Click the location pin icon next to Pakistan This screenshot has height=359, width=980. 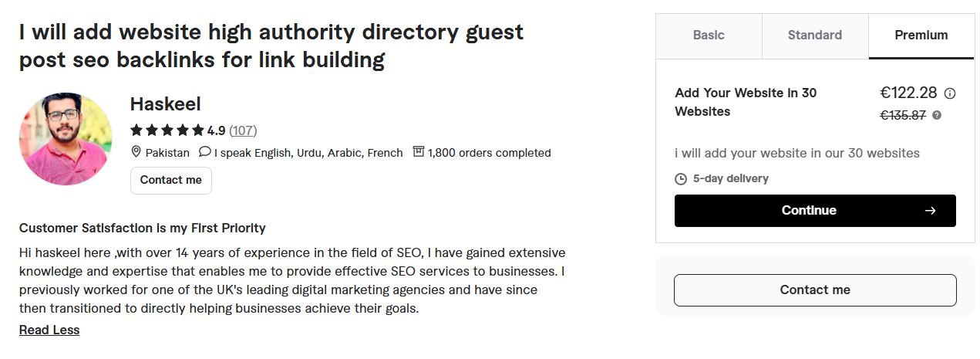click(x=136, y=152)
